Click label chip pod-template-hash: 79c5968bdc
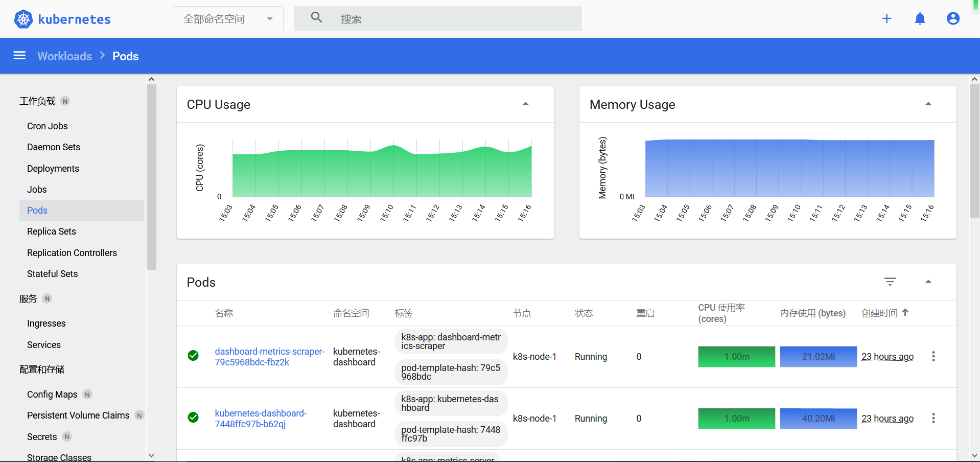Viewport: 980px width, 462px height. pyautogui.click(x=451, y=372)
